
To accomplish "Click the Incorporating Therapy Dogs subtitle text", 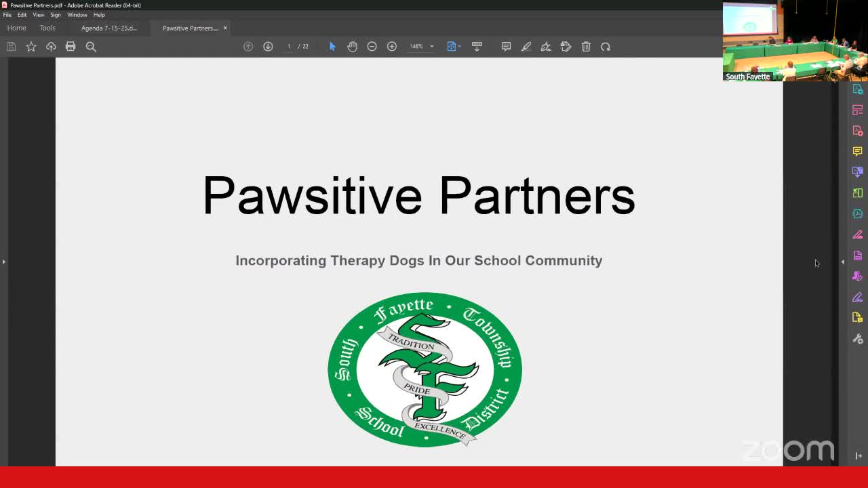I will point(418,260).
